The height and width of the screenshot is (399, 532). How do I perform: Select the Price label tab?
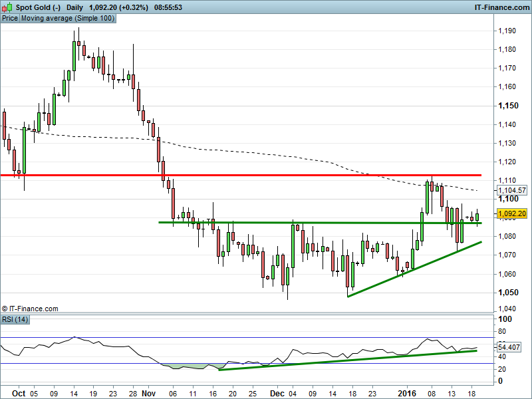10,19
